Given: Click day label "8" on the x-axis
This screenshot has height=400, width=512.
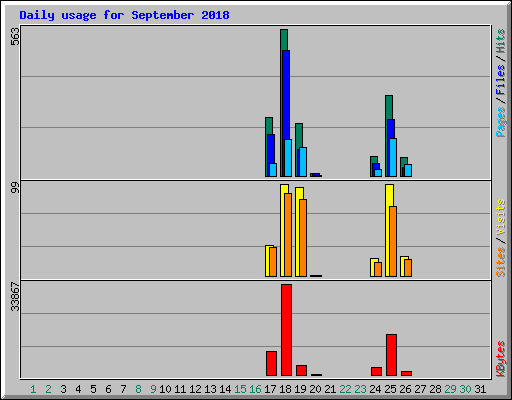Looking at the screenshot, I should click(138, 389).
